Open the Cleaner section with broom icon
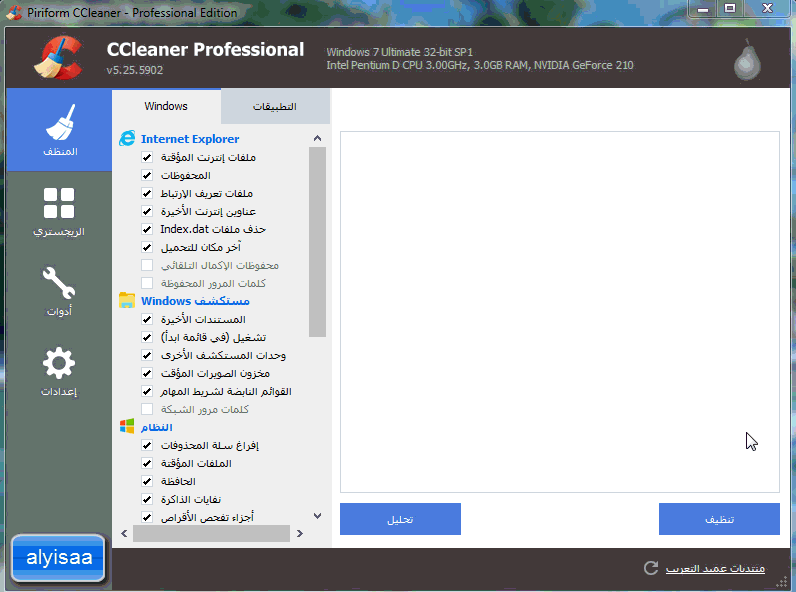796x592 pixels. (x=59, y=129)
